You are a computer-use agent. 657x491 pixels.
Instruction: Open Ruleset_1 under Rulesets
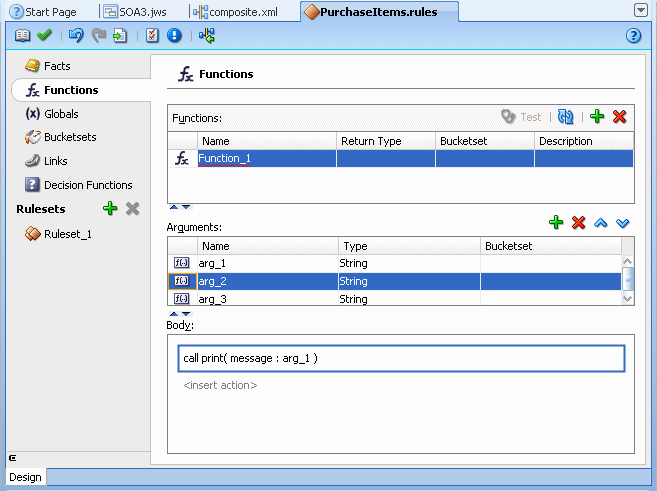point(58,234)
